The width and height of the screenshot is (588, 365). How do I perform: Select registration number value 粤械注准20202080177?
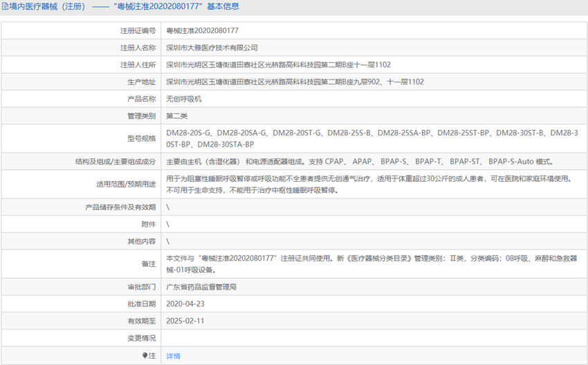(x=203, y=30)
